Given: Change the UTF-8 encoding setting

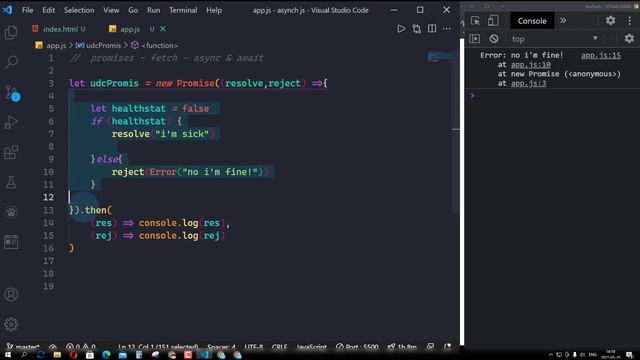Looking at the screenshot, I should tap(253, 347).
